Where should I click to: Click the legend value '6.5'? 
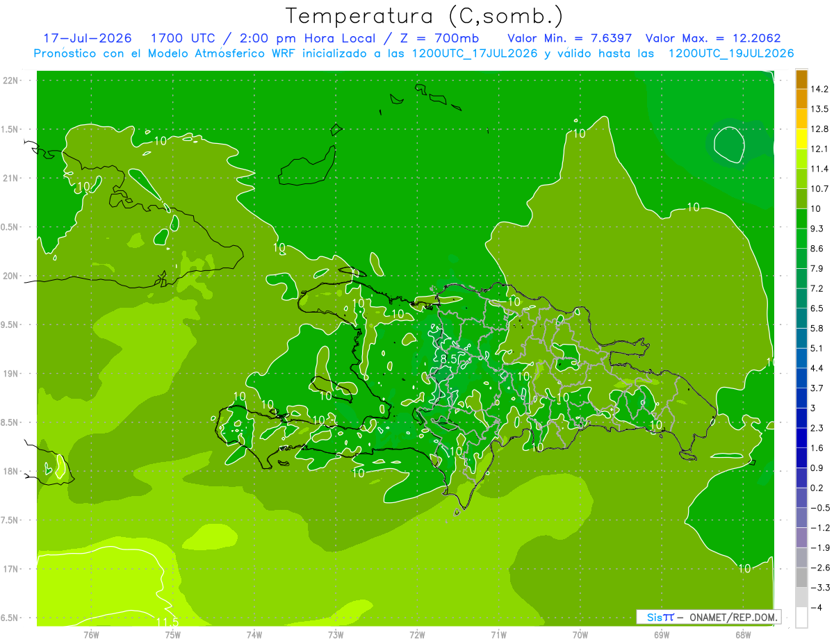817,308
